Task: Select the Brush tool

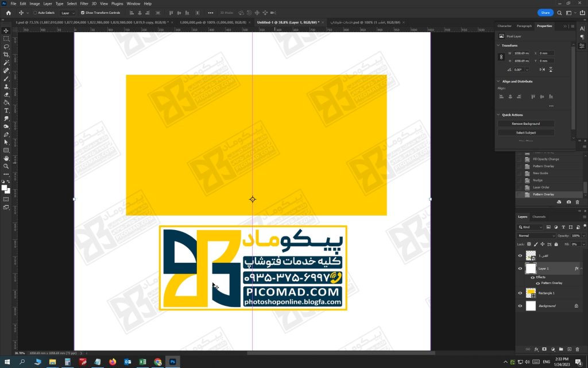Action: coord(6,78)
